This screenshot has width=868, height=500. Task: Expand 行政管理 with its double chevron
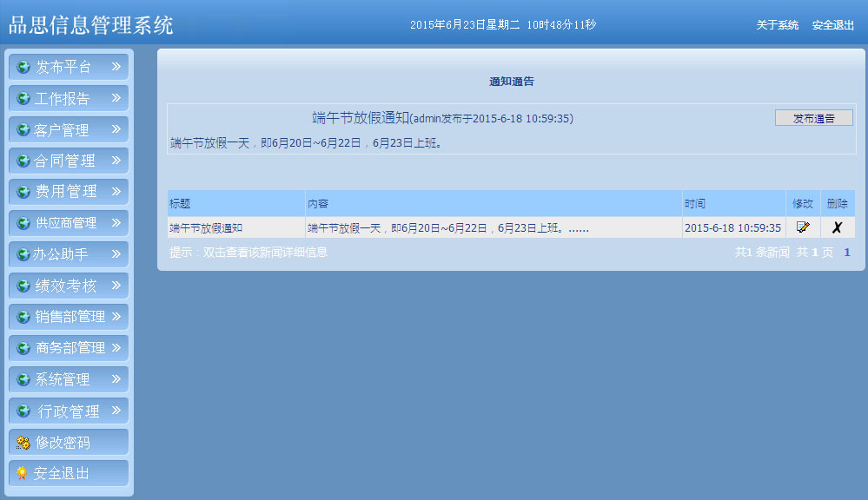pos(116,411)
